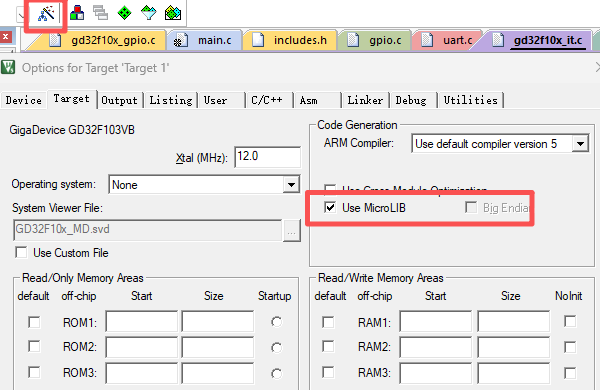The image size is (600, 390).
Task: Select the ROM1 Startup radio button
Action: click(x=276, y=322)
